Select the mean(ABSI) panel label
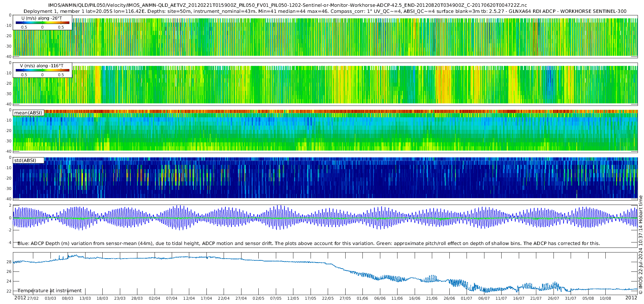The width and height of the screenshot is (644, 304). pyautogui.click(x=28, y=113)
